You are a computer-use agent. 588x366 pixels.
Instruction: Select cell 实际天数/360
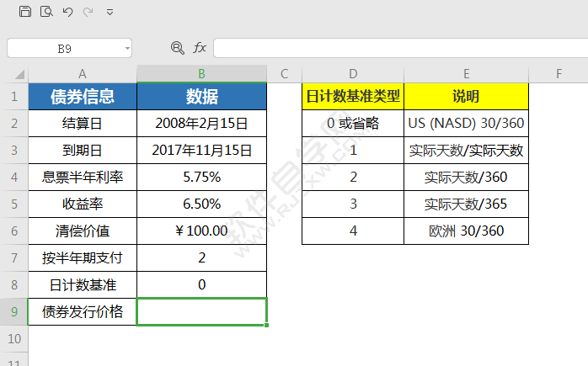(x=466, y=178)
